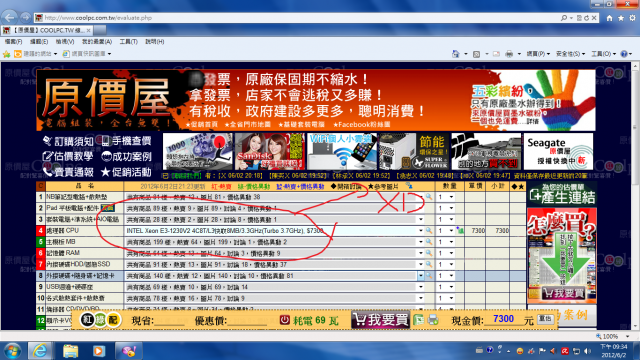Expand the 處理器 CPU product dropdown
This screenshot has width=640, height=360.
(x=421, y=231)
